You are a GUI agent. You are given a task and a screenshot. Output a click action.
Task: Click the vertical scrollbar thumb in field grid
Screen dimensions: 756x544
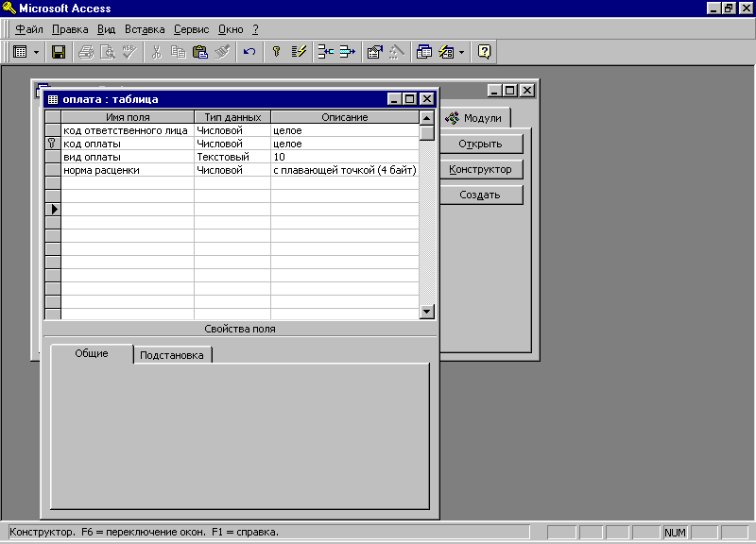coord(427,132)
